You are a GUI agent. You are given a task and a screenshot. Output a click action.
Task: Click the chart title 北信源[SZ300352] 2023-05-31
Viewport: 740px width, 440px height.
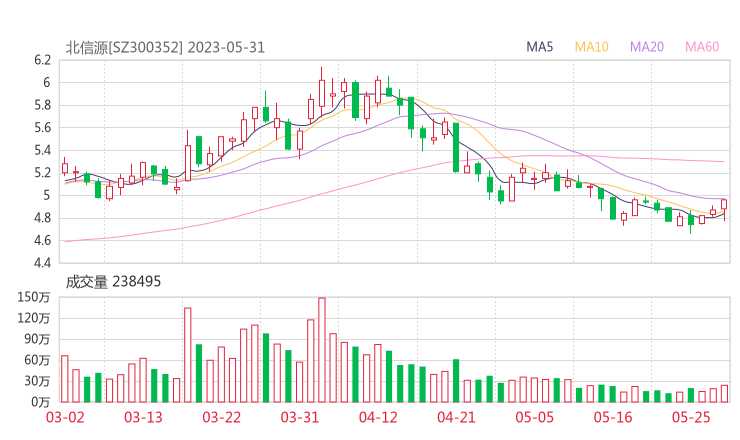pos(165,48)
